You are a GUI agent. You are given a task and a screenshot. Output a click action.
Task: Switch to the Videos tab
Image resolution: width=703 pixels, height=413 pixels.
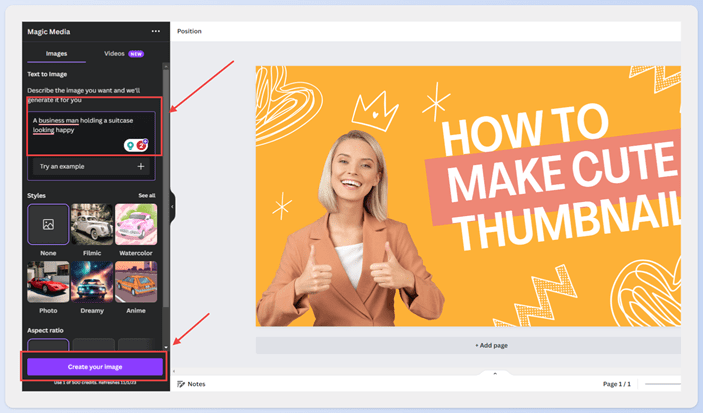[124, 53]
